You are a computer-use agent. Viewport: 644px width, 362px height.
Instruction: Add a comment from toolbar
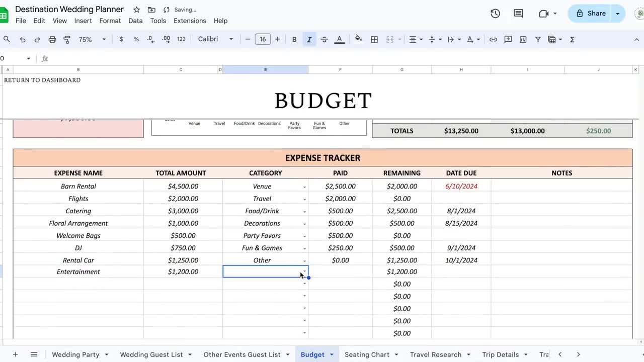508,39
